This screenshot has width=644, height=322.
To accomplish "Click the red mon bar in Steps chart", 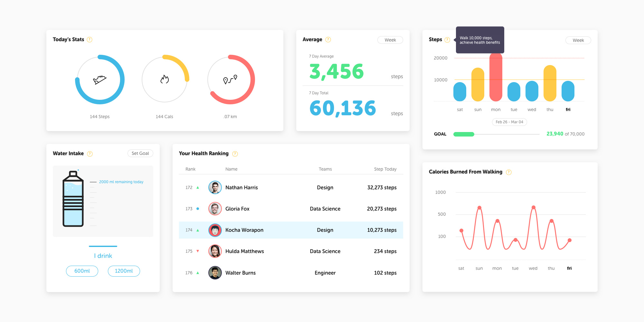I will pyautogui.click(x=496, y=77).
